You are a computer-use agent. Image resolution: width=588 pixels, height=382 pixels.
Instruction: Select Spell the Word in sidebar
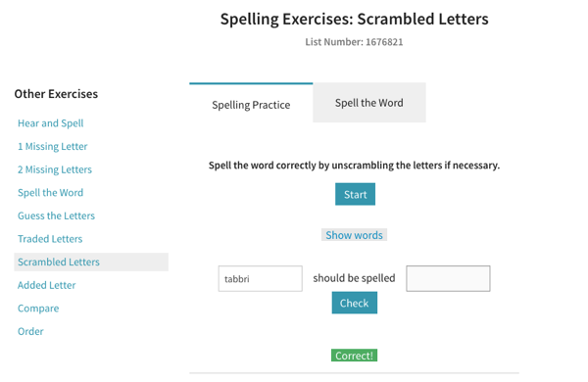coord(51,193)
